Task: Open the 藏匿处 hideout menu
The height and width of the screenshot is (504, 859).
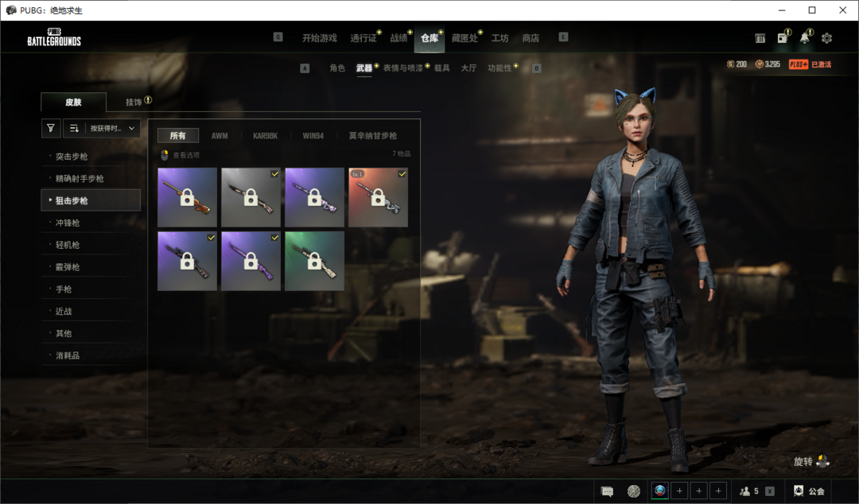Action: tap(464, 38)
